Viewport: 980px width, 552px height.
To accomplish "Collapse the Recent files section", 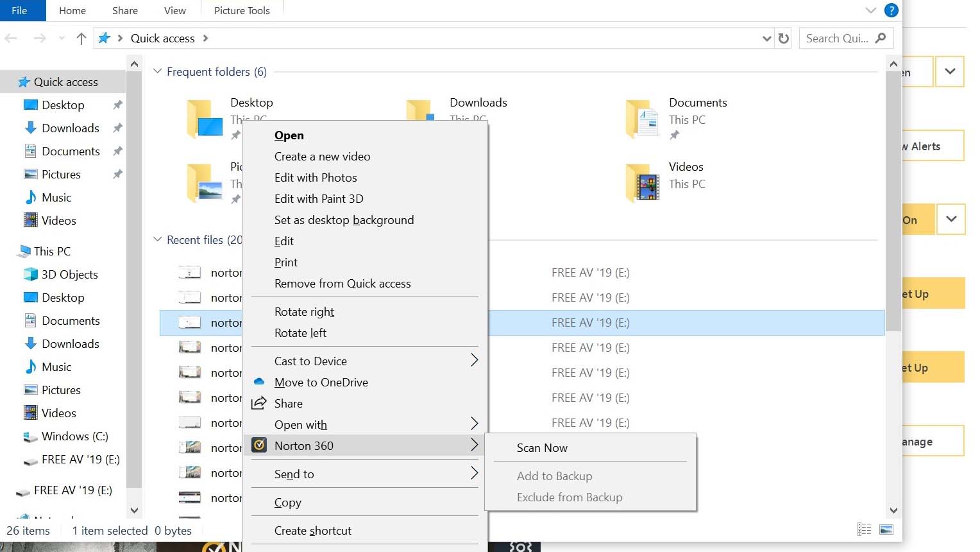I will [157, 239].
